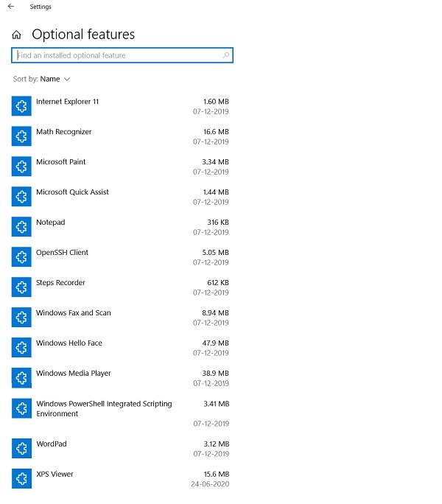
Task: Click the Microsoft Quick Assist feature icon
Action: tap(21, 197)
